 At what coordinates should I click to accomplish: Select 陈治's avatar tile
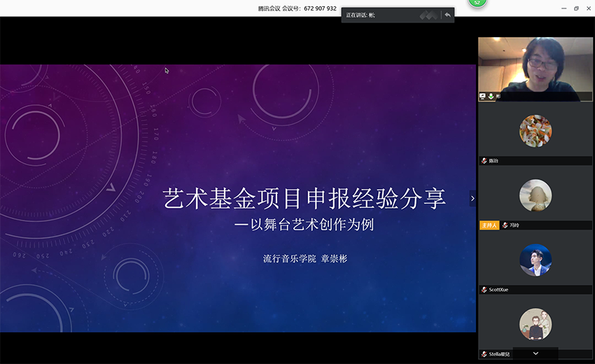tap(535, 131)
